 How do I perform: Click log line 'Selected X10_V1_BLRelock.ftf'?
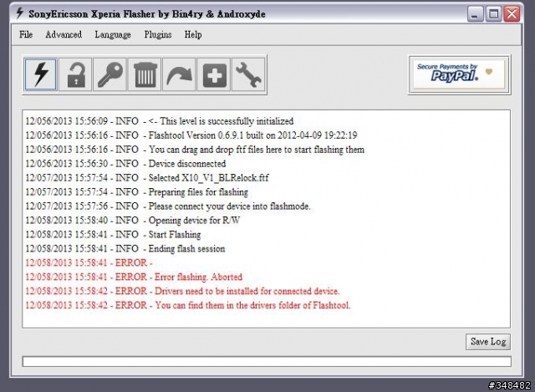[147, 178]
